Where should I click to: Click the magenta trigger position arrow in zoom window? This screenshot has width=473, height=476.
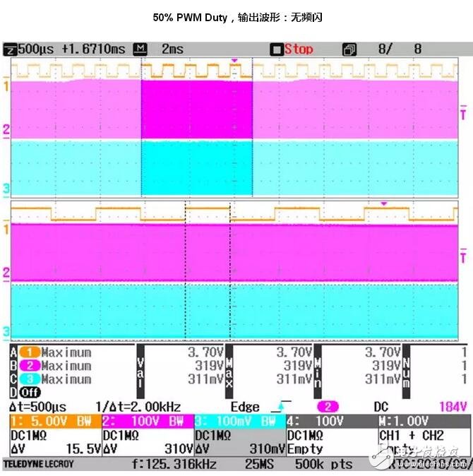(384, 203)
